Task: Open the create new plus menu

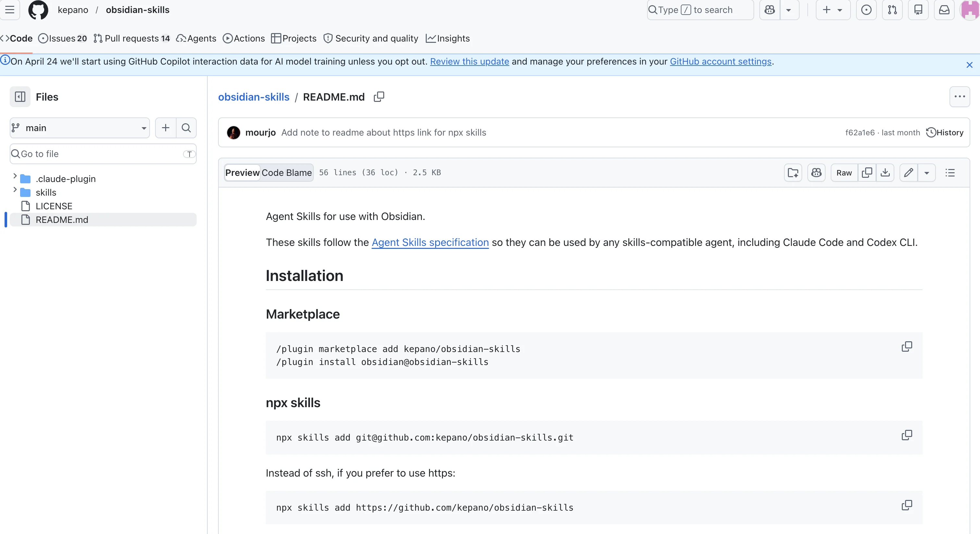Action: [x=832, y=10]
